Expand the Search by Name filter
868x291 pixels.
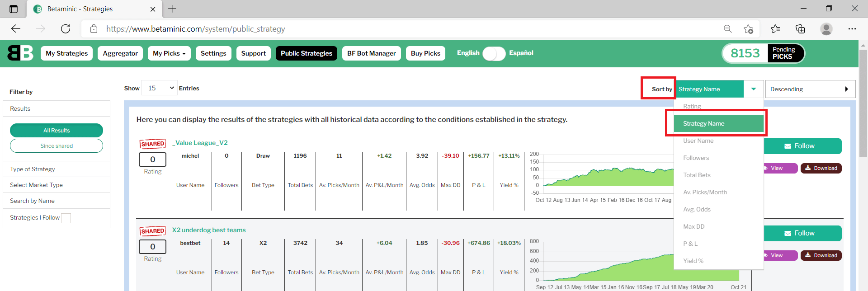57,201
